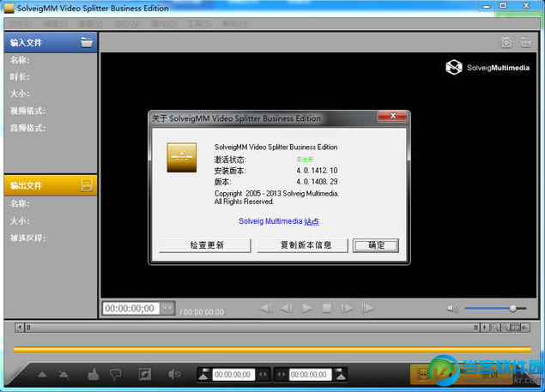The image size is (545, 392).
Task: Click the current time 00:00:00;00 field
Action: tap(130, 308)
